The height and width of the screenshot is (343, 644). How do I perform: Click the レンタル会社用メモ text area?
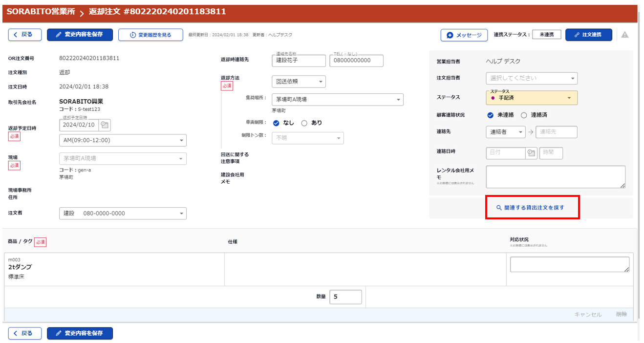pyautogui.click(x=555, y=177)
